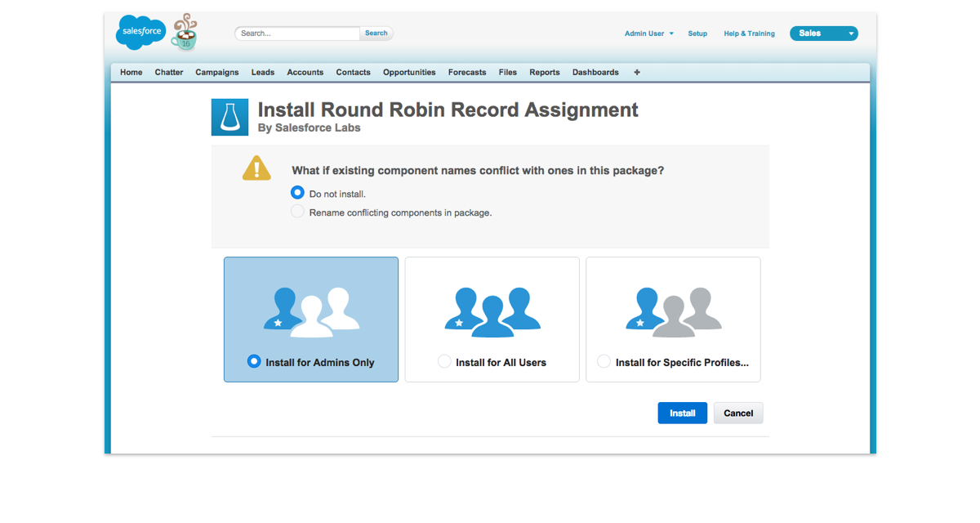Click the Salesforce cloud logo
This screenshot has height=523, width=980.
point(140,33)
